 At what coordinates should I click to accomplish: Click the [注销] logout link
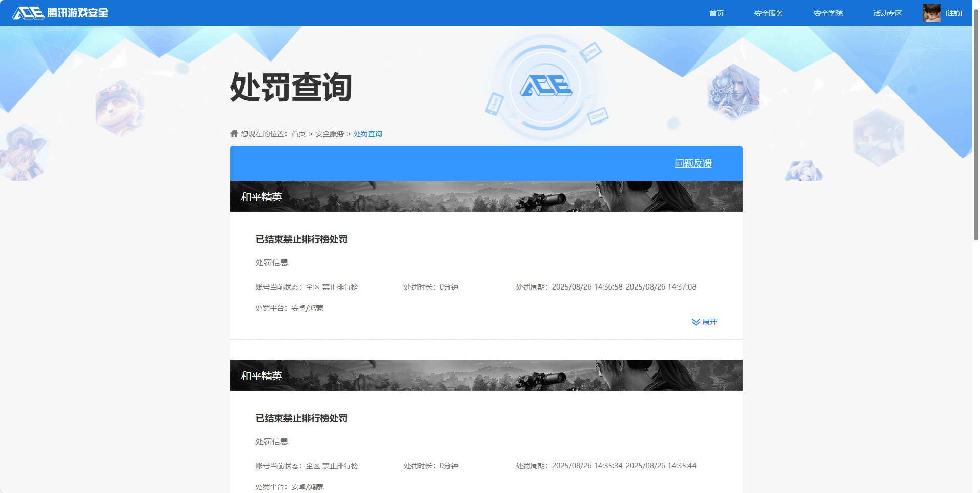[954, 13]
